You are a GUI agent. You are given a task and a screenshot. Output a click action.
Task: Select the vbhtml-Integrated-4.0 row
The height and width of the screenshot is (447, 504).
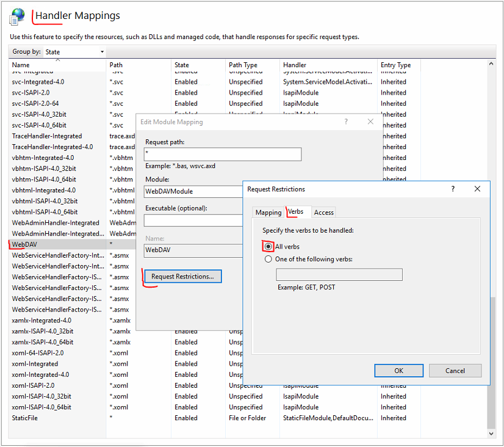coord(44,191)
